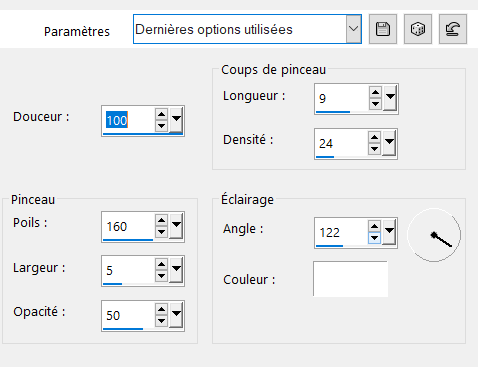478x367 pixels.
Task: Click the Éclairage angle dial control
Action: (434, 235)
